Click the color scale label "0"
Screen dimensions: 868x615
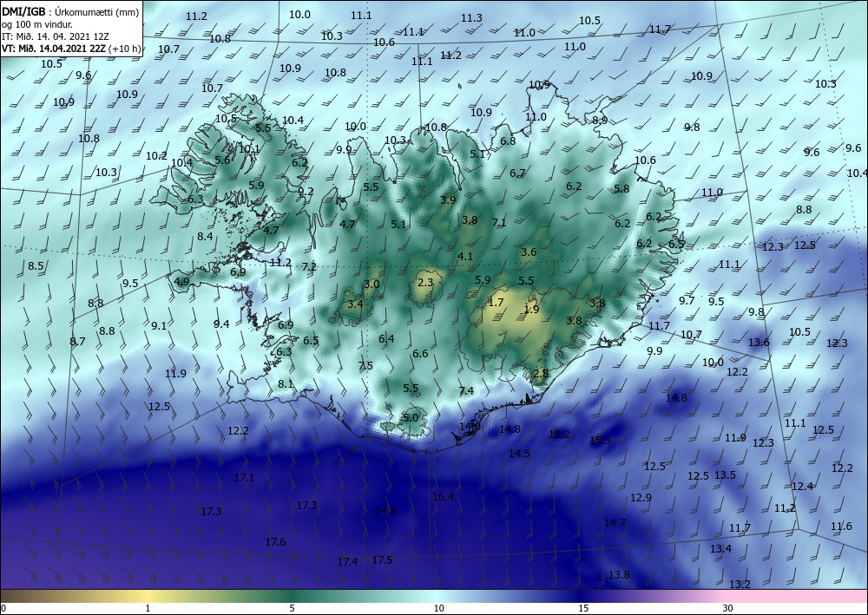(x=3, y=608)
